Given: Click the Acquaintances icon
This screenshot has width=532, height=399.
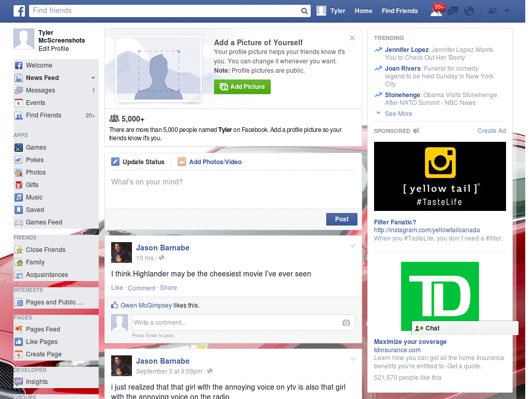Looking at the screenshot, I should [x=19, y=275].
